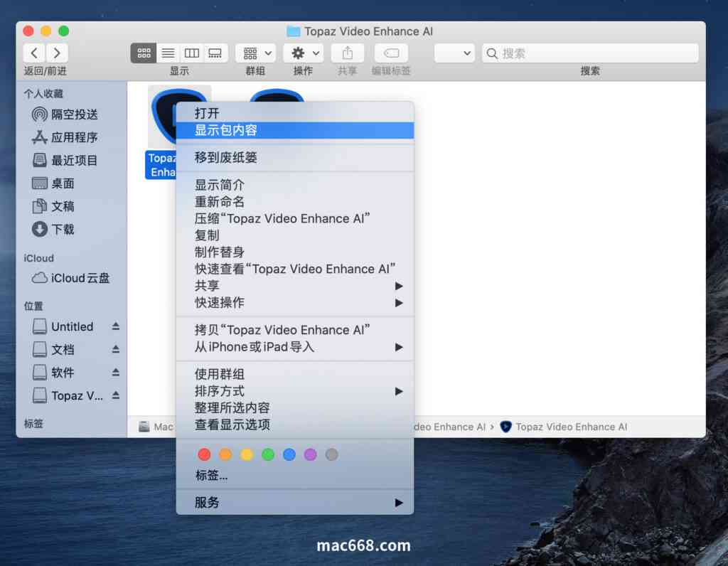Click the Mac disk in path bar
The height and width of the screenshot is (566, 728).
tap(156, 427)
